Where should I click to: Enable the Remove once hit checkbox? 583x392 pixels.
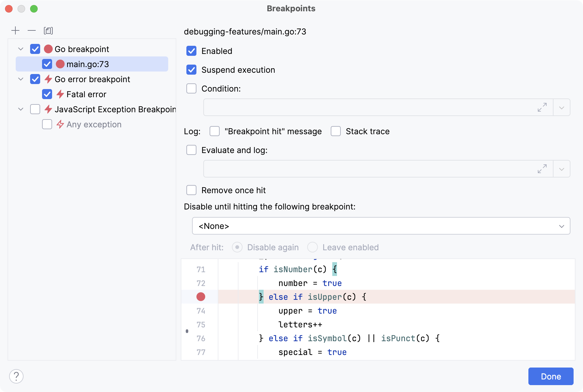click(x=191, y=190)
